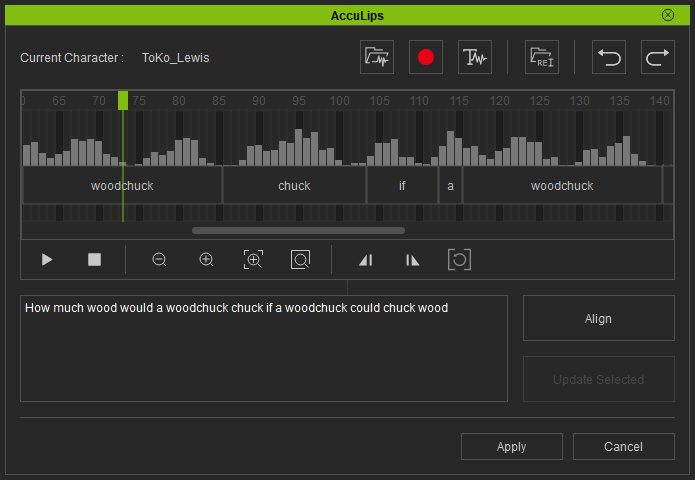695x480 pixels.
Task: Play the audio clip
Action: tap(47, 260)
